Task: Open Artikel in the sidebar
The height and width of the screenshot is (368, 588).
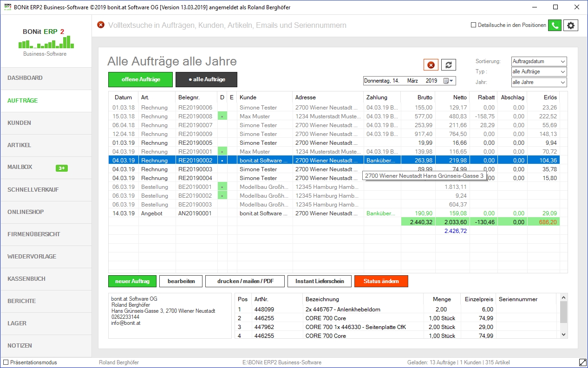Action: tap(46, 145)
